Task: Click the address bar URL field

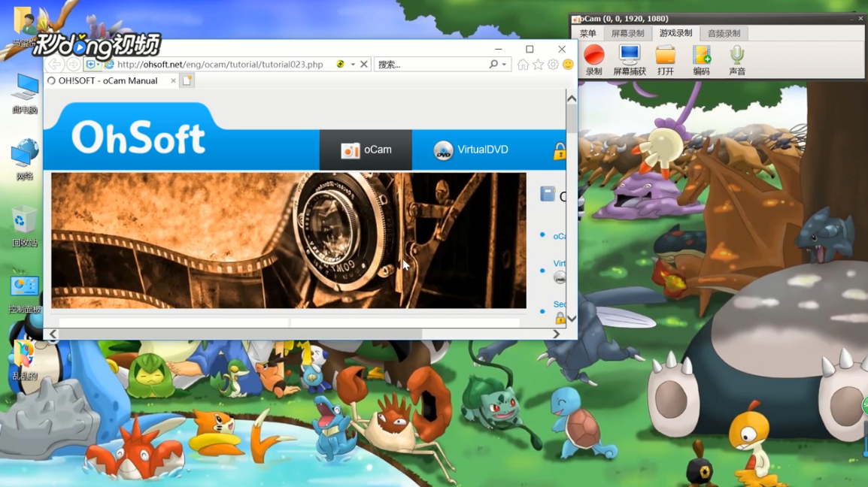Action: pyautogui.click(x=220, y=64)
